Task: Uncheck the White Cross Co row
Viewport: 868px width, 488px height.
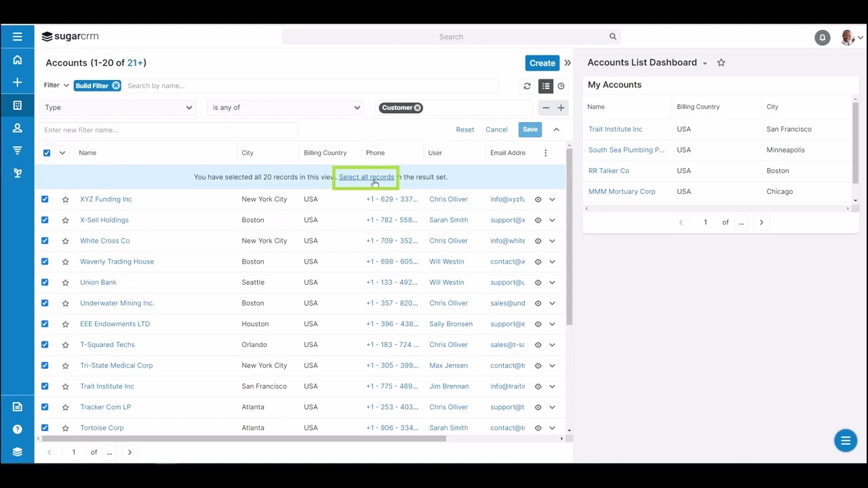Action: tap(45, 241)
